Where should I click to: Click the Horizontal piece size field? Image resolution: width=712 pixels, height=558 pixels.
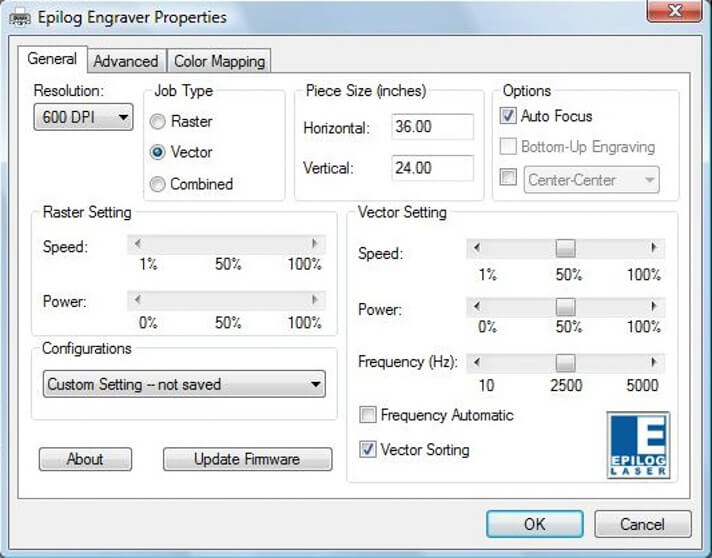coord(432,127)
